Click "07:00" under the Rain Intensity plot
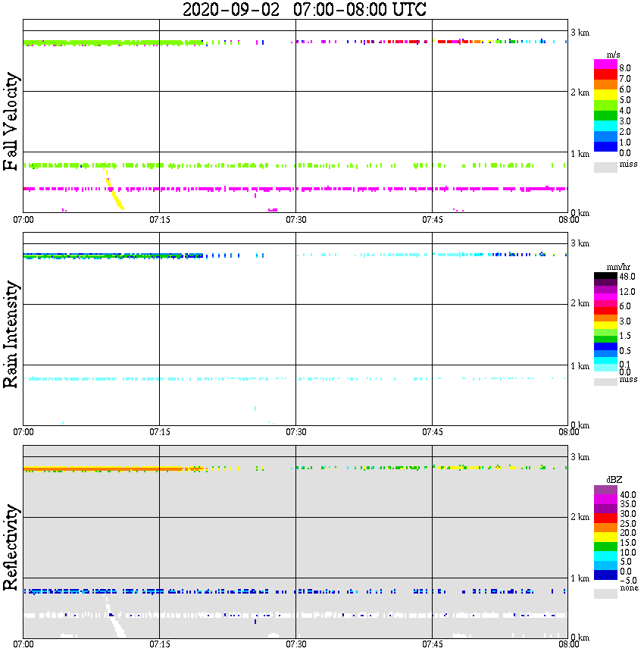 pos(23,432)
